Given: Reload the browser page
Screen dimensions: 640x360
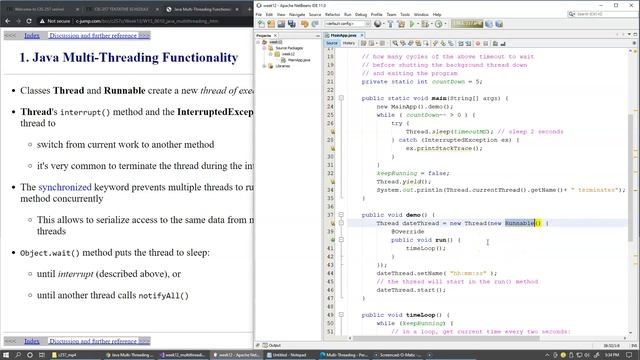Looking at the screenshot, I should pos(29,21).
